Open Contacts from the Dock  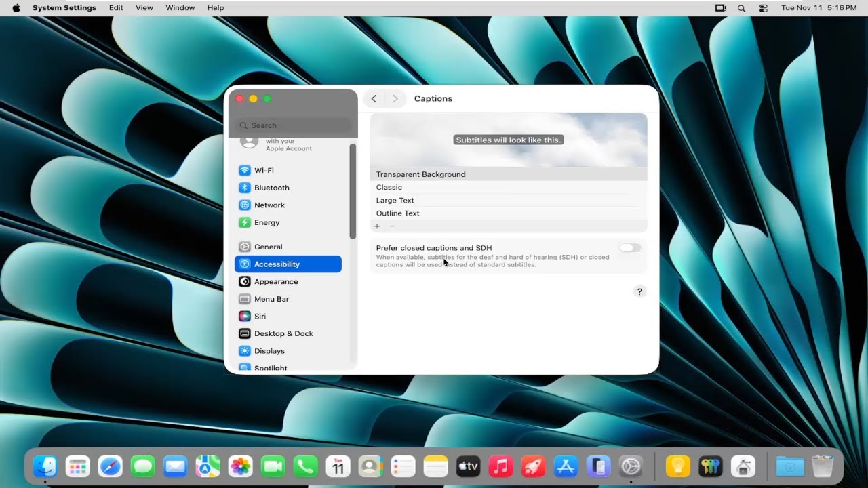371,466
